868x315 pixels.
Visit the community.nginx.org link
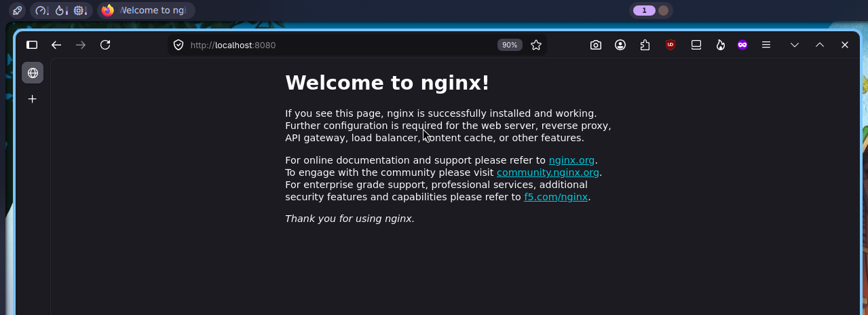[x=548, y=172]
